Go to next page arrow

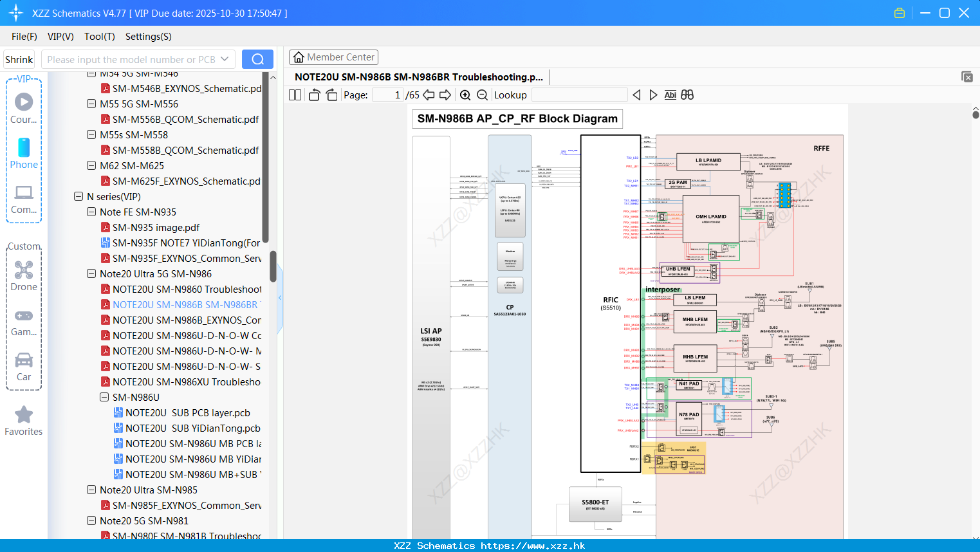point(445,95)
